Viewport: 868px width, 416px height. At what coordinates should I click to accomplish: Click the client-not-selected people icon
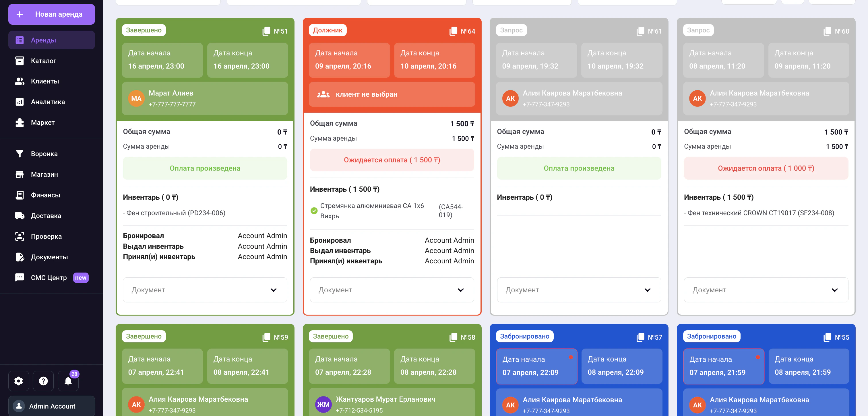click(x=323, y=94)
